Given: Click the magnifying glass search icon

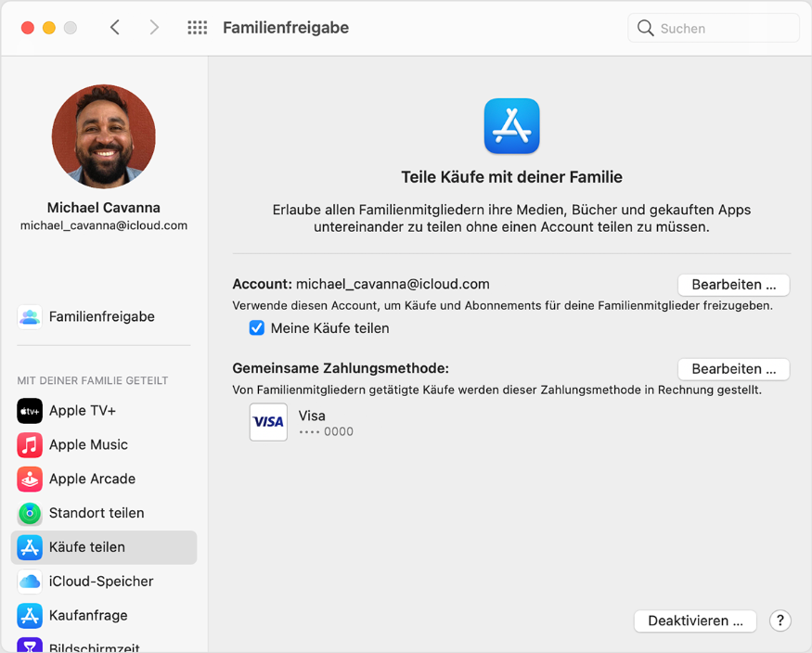Looking at the screenshot, I should tap(645, 28).
